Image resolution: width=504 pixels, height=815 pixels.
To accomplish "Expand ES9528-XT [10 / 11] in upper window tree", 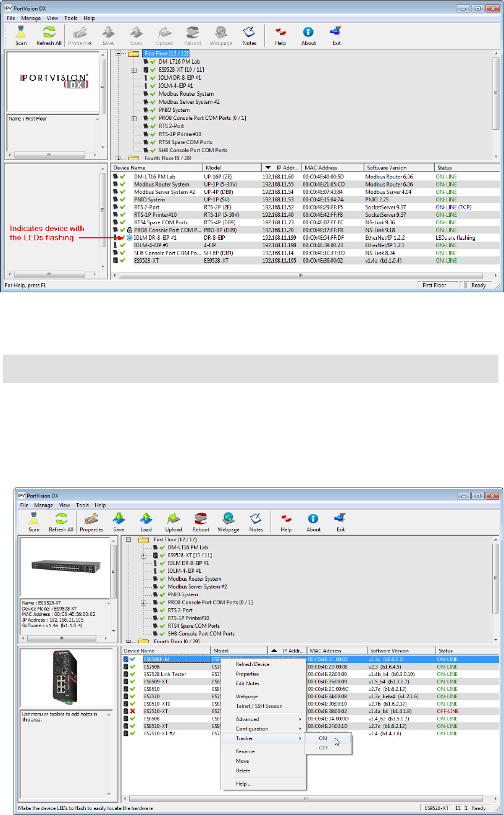I will point(134,70).
